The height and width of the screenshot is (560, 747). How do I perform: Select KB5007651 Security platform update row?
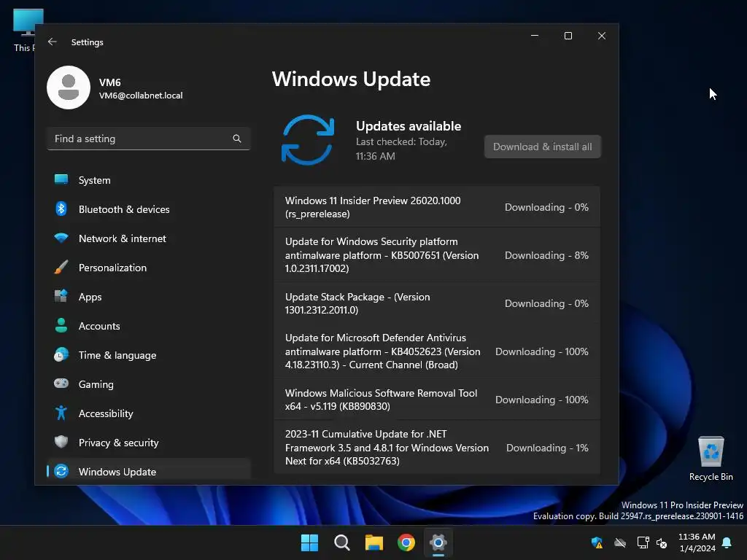tap(437, 255)
